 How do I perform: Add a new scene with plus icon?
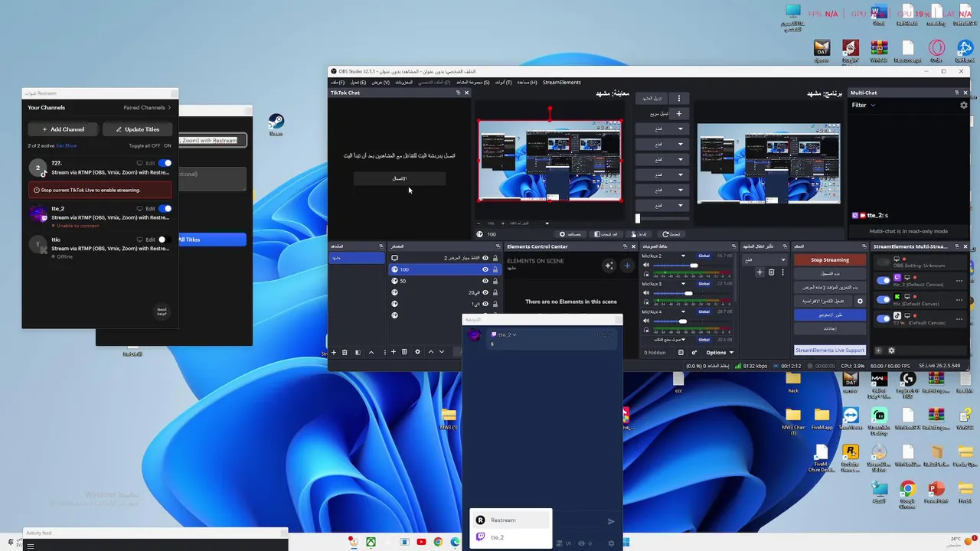[334, 352]
